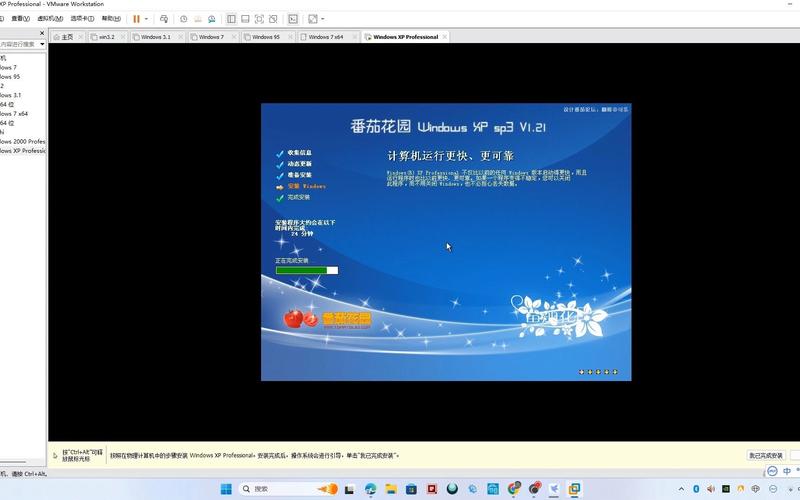The height and width of the screenshot is (500, 800).
Task: Select Windows 7 in the library list
Action: point(8,67)
